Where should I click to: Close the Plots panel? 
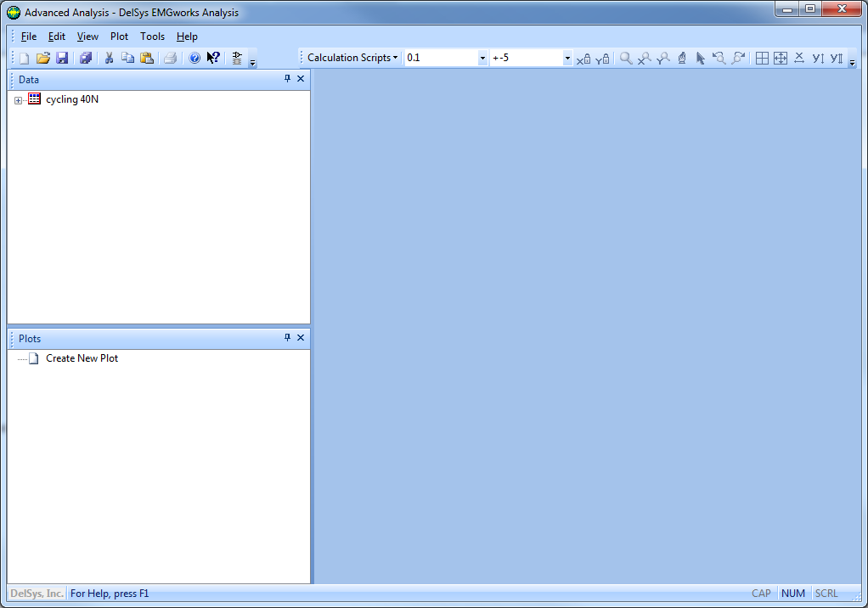[301, 338]
